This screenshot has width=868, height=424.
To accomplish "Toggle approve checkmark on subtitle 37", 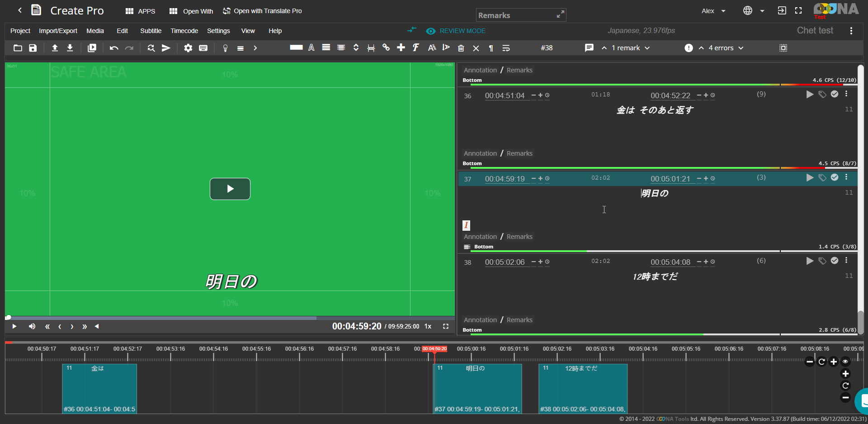I will 835,177.
